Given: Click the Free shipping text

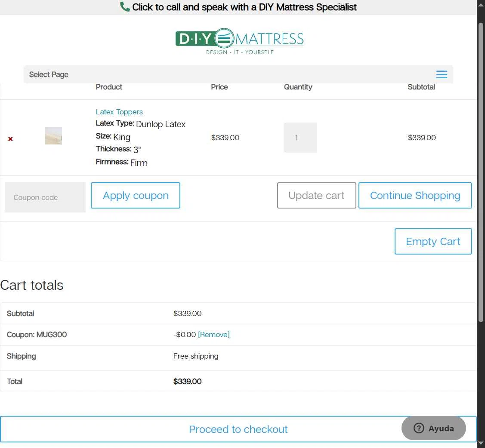Looking at the screenshot, I should tap(196, 356).
